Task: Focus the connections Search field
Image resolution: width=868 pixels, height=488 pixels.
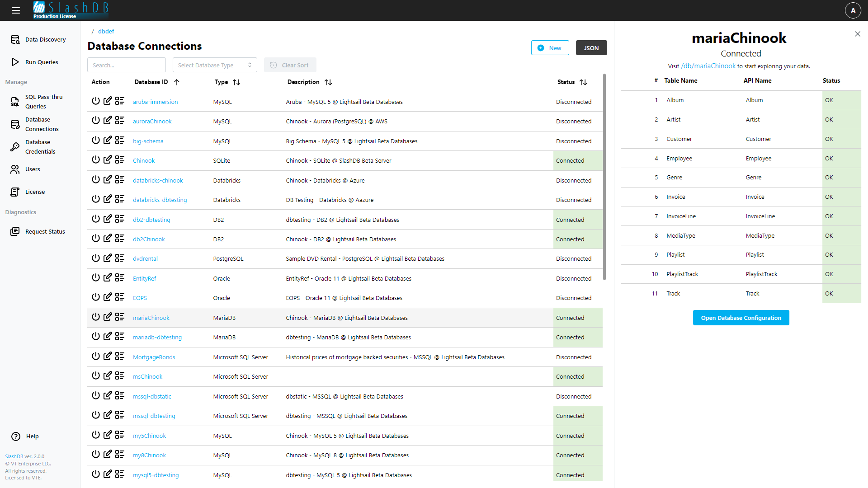Action: click(127, 65)
